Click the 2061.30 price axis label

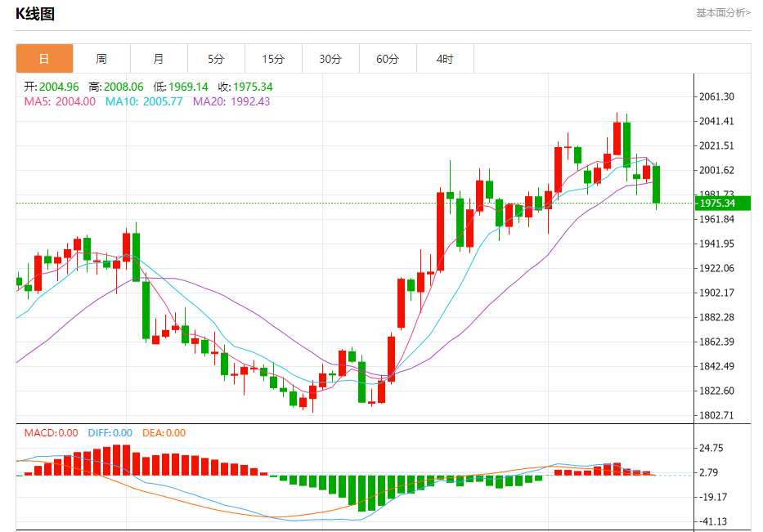pos(716,96)
